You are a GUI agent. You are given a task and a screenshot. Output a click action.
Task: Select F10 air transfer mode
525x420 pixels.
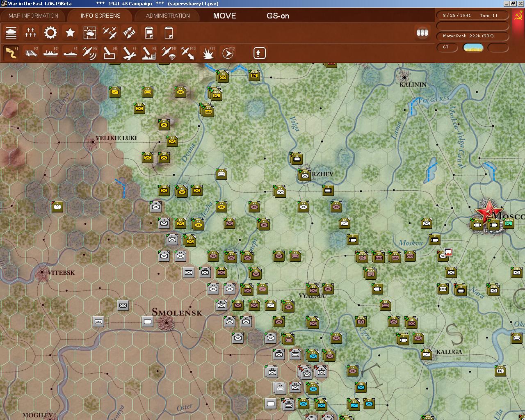(188, 53)
